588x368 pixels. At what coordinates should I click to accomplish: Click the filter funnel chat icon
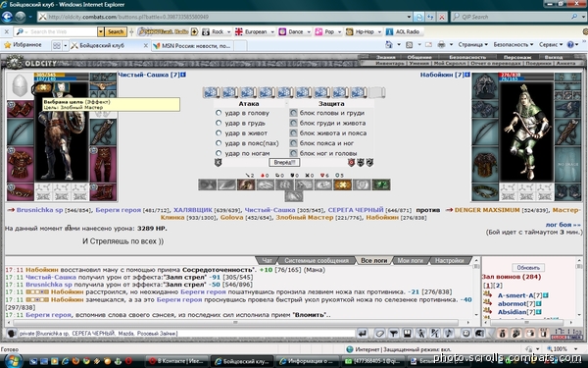coord(393,334)
